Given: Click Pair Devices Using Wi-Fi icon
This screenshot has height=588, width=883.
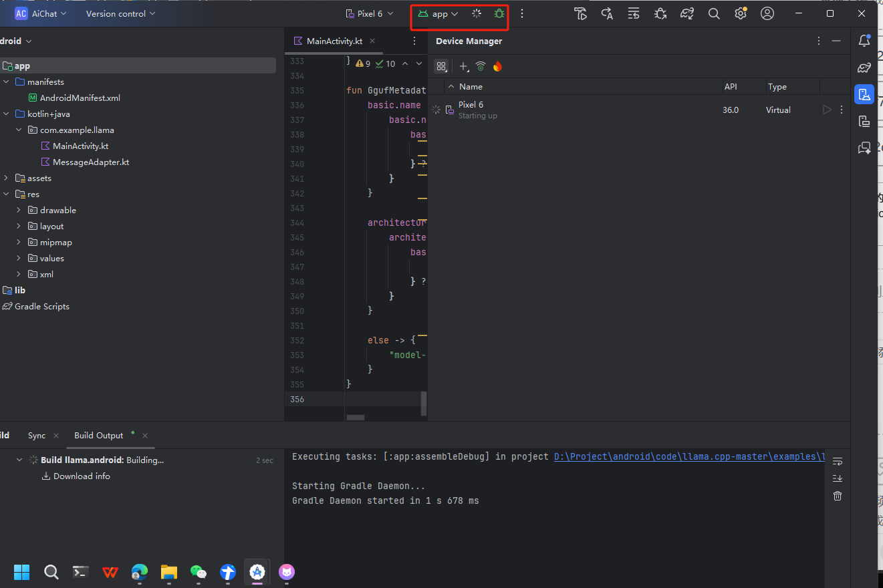Looking at the screenshot, I should tap(480, 66).
